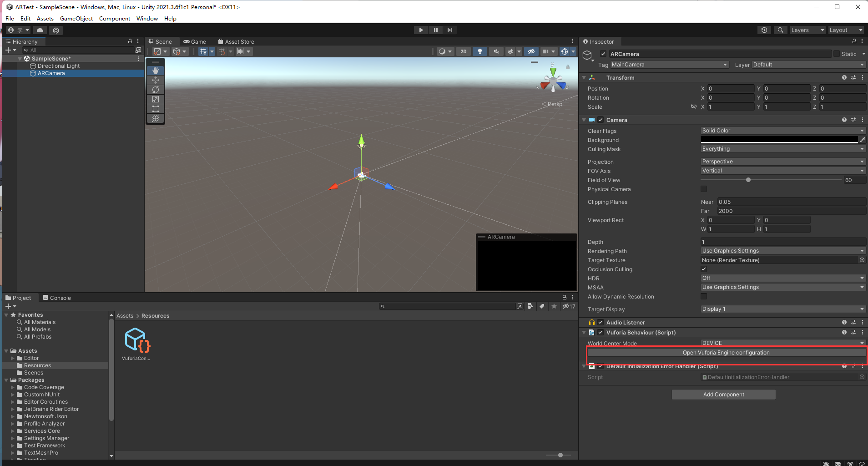Select the Scale tool in Scene toolbar
Viewport: 868px width, 466px height.
[156, 99]
